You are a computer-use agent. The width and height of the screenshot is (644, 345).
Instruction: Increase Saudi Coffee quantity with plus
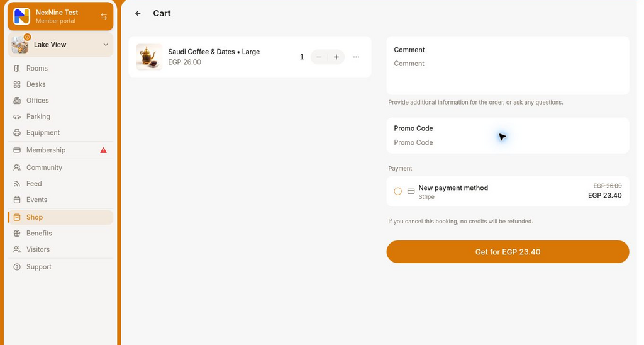coord(336,57)
